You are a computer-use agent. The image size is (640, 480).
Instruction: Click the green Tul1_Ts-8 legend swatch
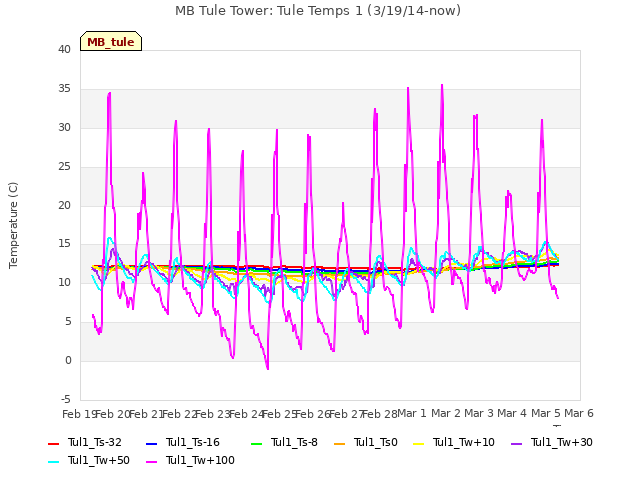point(256,443)
